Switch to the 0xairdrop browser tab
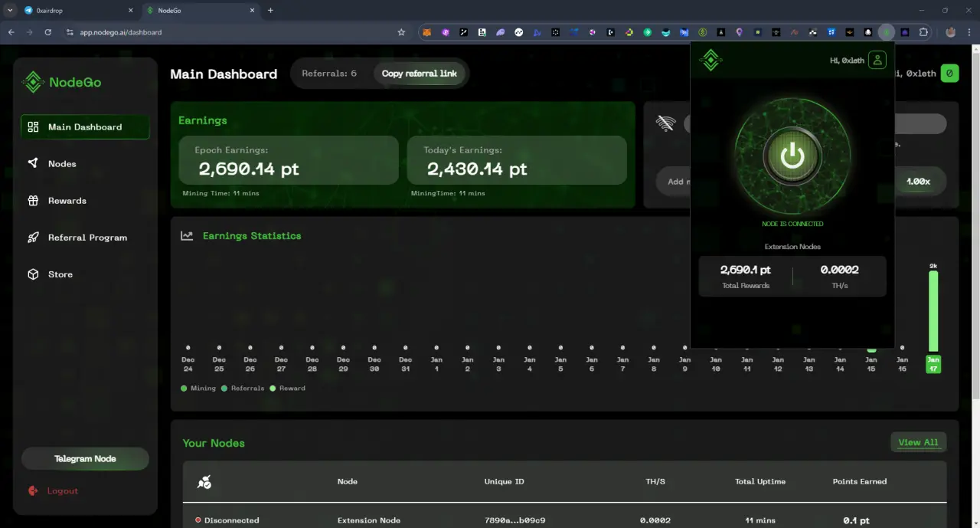 click(79, 11)
